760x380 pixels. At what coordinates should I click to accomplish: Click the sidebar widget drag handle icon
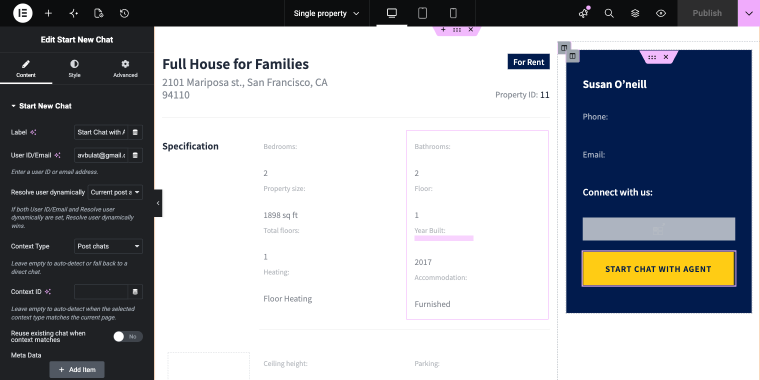click(652, 57)
